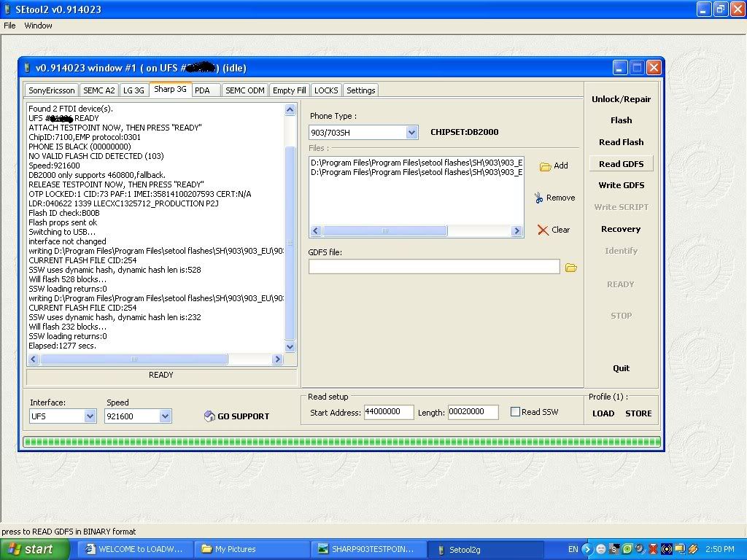Select the Sharp 3G tab

click(170, 89)
